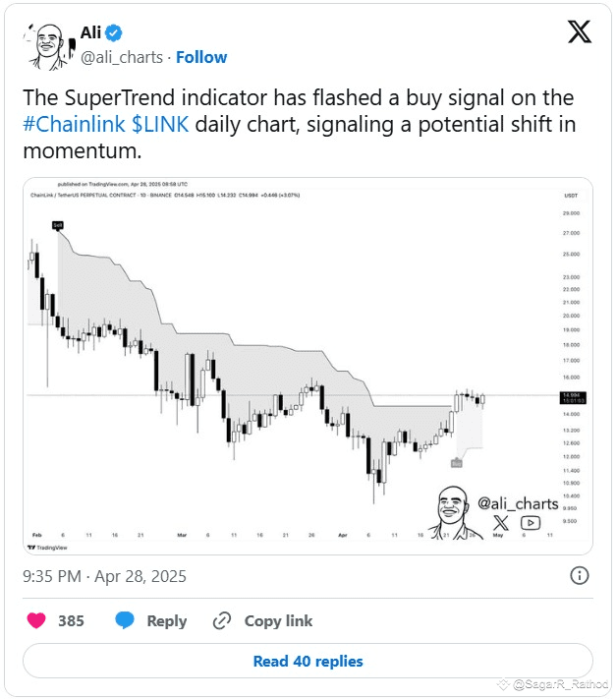The height and width of the screenshot is (699, 616).
Task: Click the Buy signal label on chart
Action: [457, 462]
